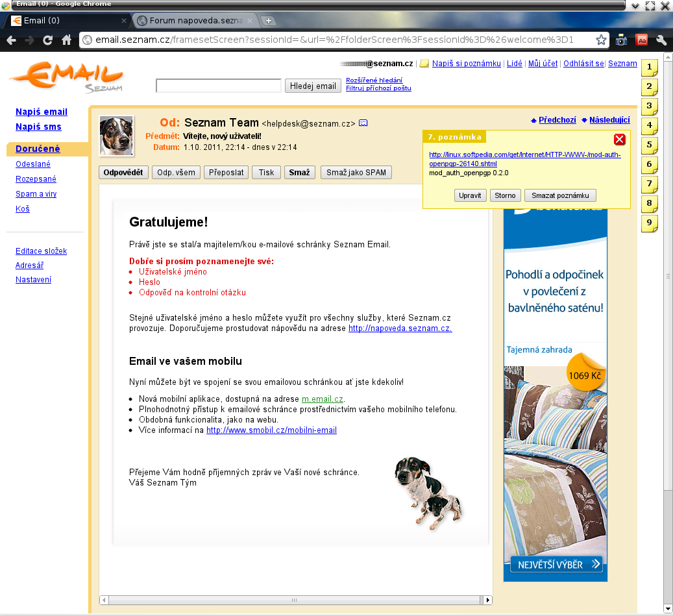The height and width of the screenshot is (616, 673).
Task: Click the Přeposlat forward button
Action: [x=226, y=173]
